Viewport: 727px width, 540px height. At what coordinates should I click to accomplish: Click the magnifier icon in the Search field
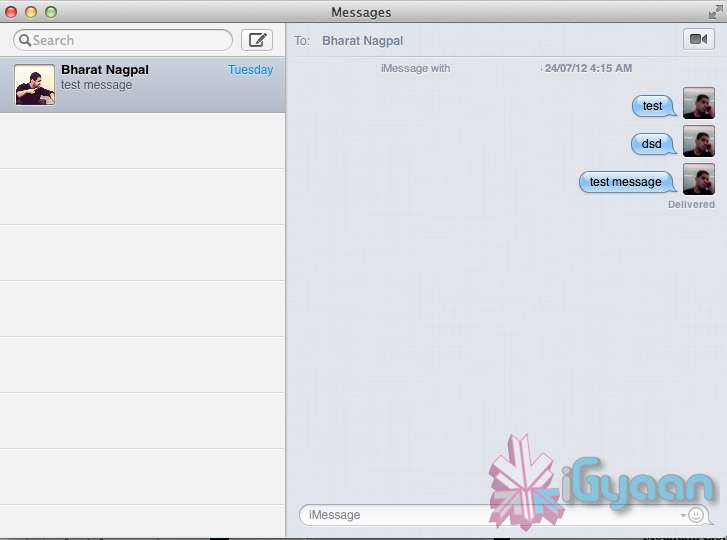24,41
